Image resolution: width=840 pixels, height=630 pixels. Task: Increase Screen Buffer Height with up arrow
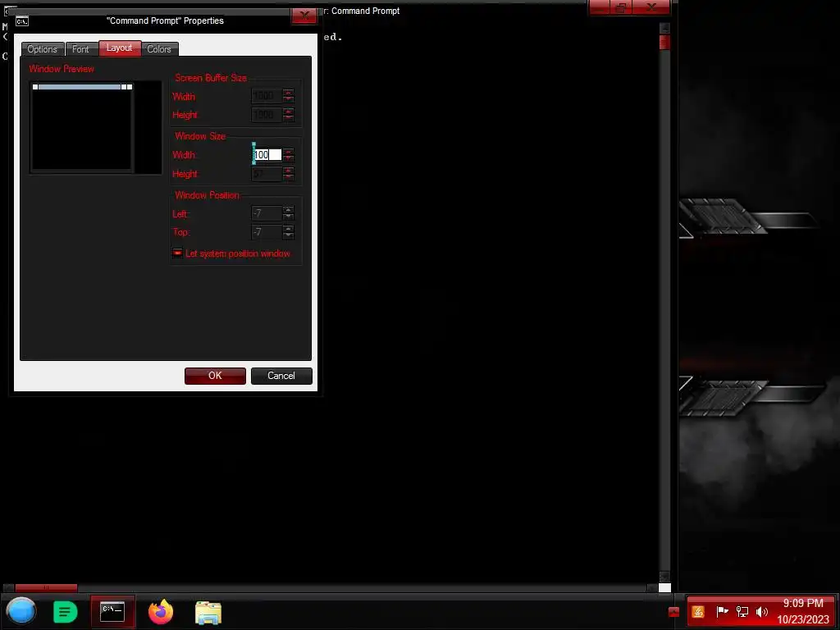click(x=288, y=112)
